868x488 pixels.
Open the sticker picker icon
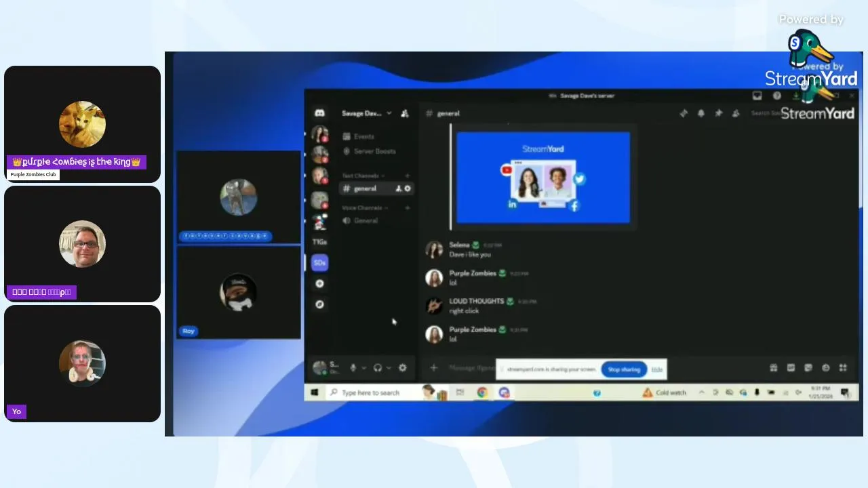(x=808, y=367)
